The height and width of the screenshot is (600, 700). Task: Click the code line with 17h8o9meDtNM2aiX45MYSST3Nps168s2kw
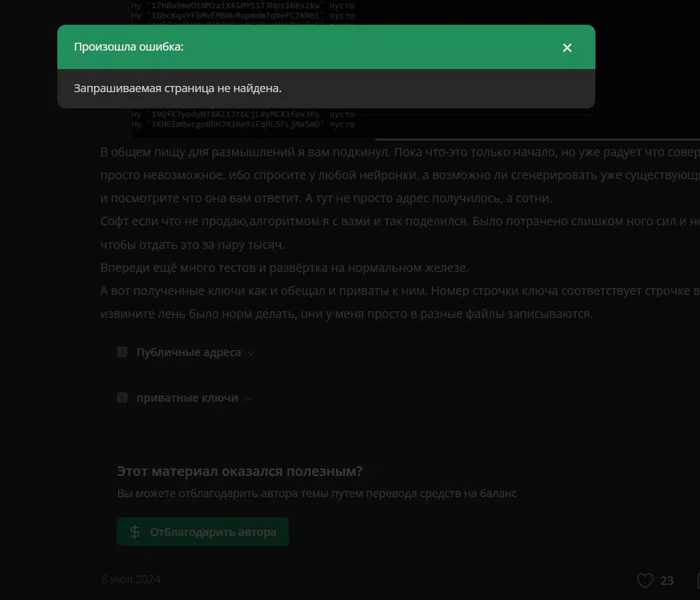(x=243, y=6)
